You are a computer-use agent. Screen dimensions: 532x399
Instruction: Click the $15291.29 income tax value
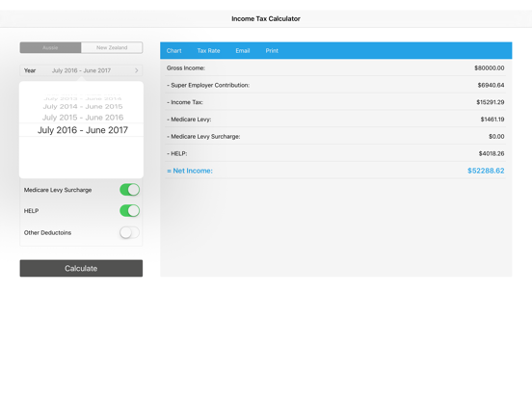[x=491, y=102]
